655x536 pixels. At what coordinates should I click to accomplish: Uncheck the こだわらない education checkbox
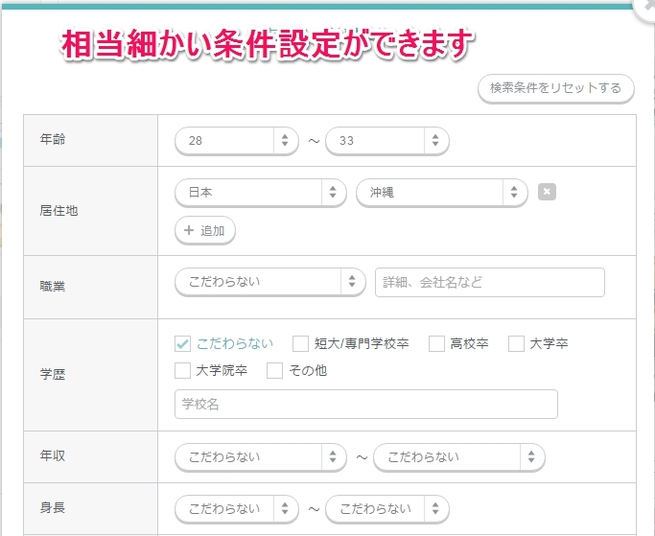click(183, 344)
